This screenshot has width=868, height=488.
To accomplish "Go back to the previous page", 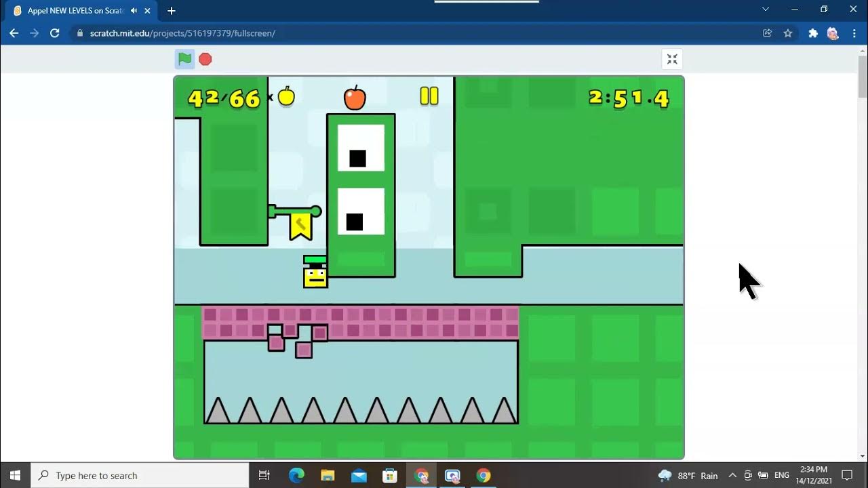I will tap(14, 33).
